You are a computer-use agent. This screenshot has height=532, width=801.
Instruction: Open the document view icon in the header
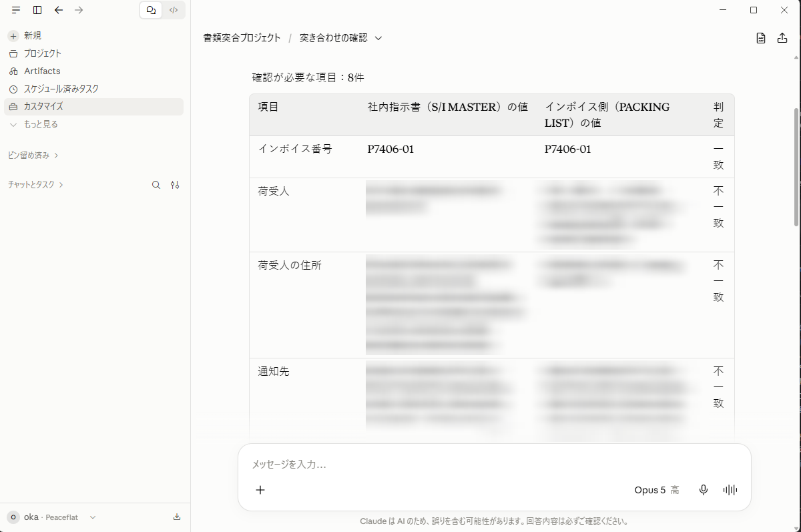(761, 38)
